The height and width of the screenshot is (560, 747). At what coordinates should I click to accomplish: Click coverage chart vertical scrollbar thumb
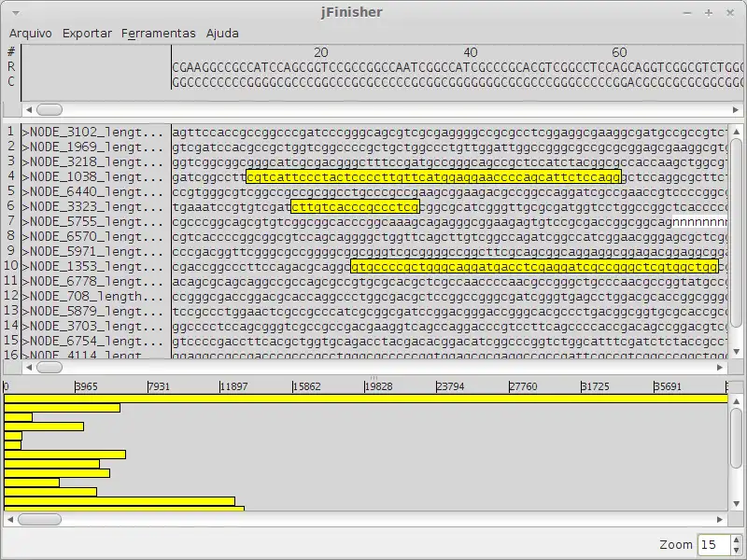(x=736, y=438)
